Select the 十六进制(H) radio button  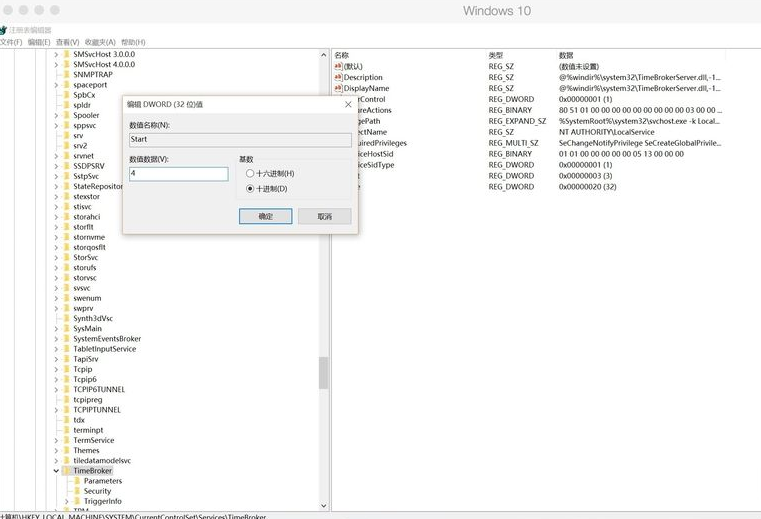250,174
